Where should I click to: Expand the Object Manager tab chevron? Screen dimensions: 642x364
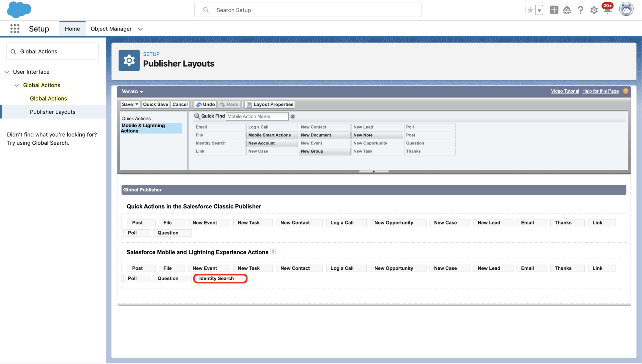[140, 29]
